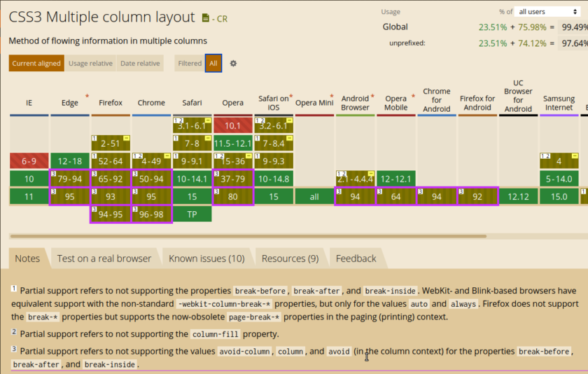
Task: Open the Notes tab
Action: pyautogui.click(x=27, y=259)
